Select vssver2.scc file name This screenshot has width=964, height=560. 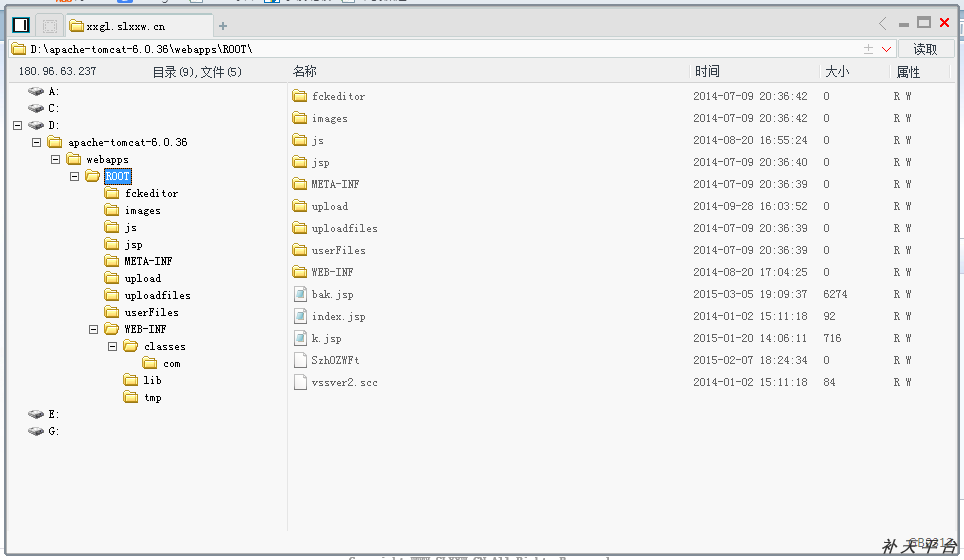coord(344,382)
